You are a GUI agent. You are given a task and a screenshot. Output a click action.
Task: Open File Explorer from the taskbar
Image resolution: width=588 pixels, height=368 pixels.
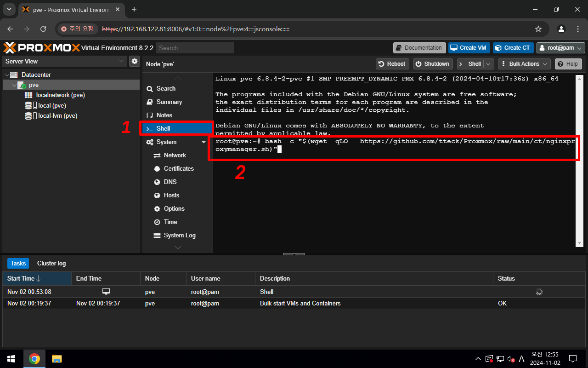point(57,359)
